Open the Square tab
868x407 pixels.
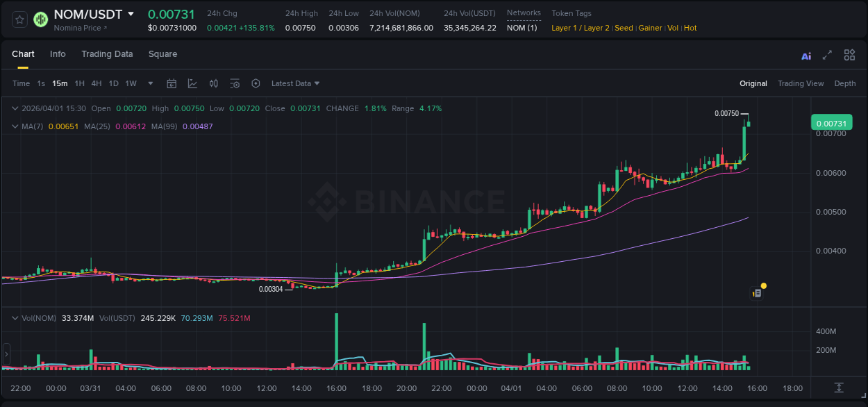point(162,54)
